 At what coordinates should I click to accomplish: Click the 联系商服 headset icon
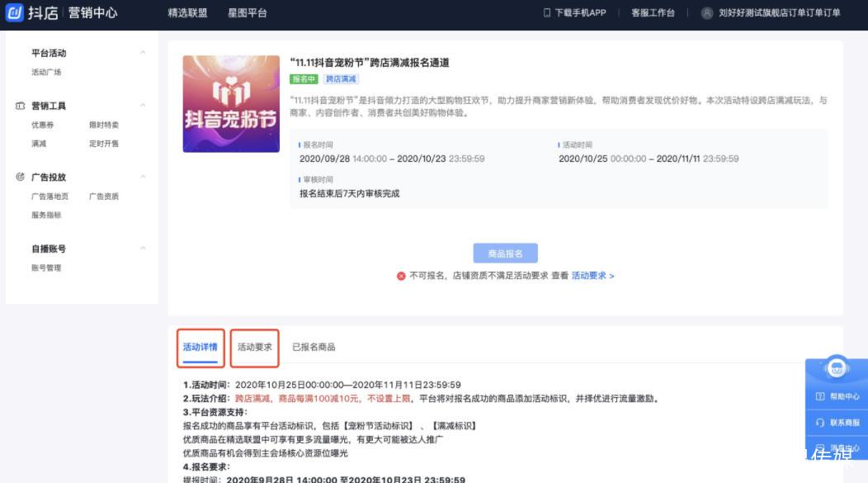pos(820,423)
